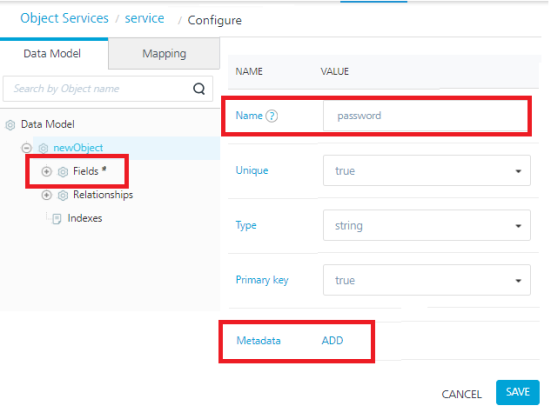Image resolution: width=551 pixels, height=419 pixels.
Task: Collapse the newObject tree node
Action: [x=26, y=148]
